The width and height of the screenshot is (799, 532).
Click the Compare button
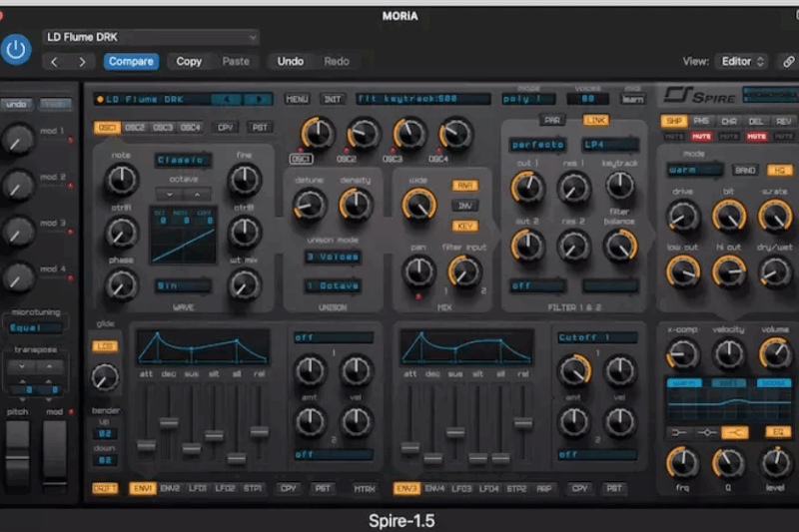pos(131,62)
